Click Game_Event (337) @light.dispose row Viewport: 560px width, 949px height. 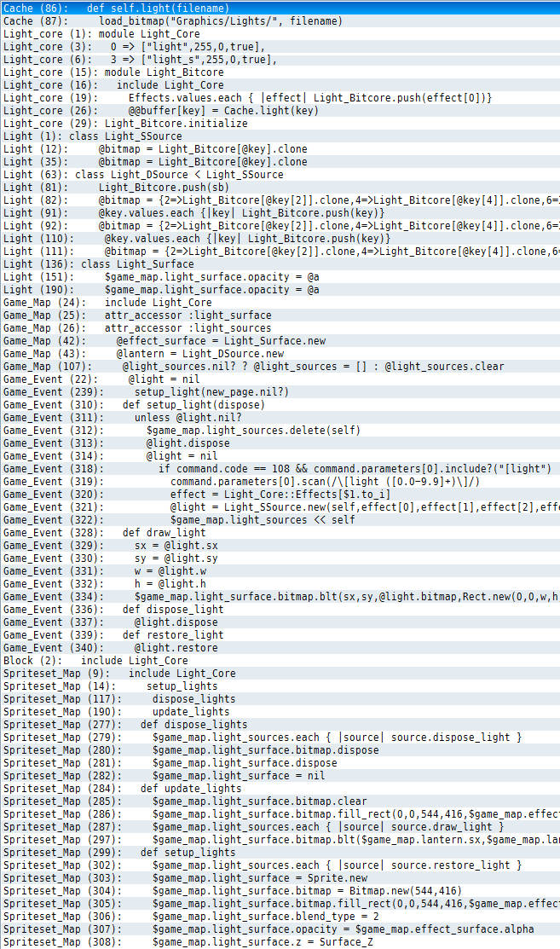click(x=280, y=622)
